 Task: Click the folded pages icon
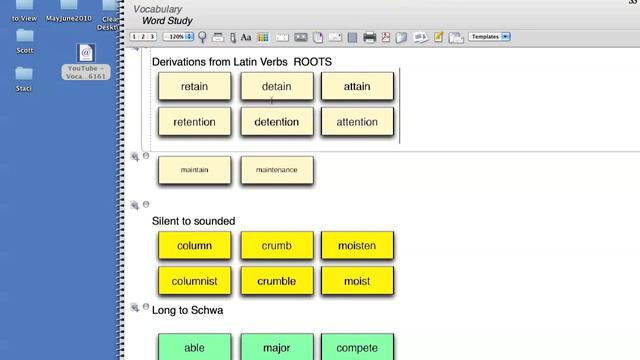tap(402, 38)
